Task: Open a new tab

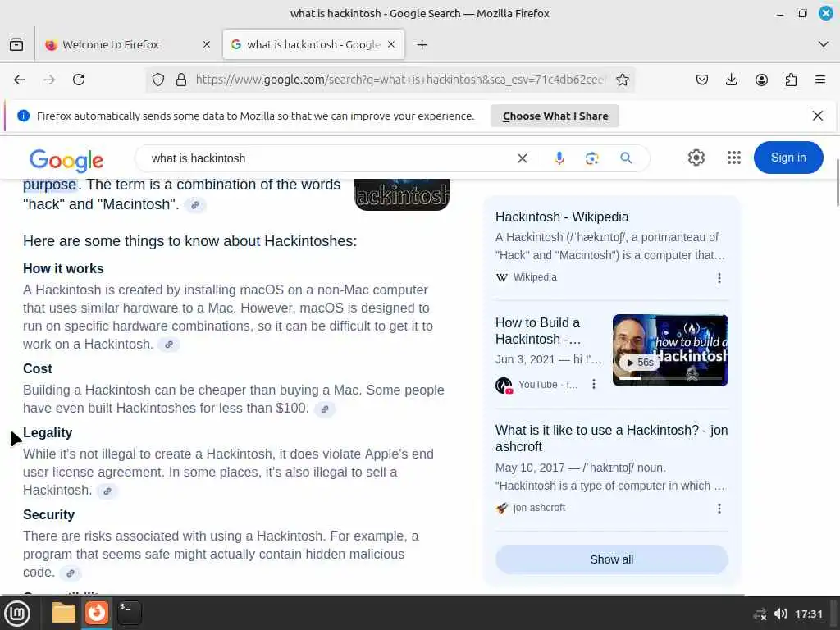Action: (422, 44)
